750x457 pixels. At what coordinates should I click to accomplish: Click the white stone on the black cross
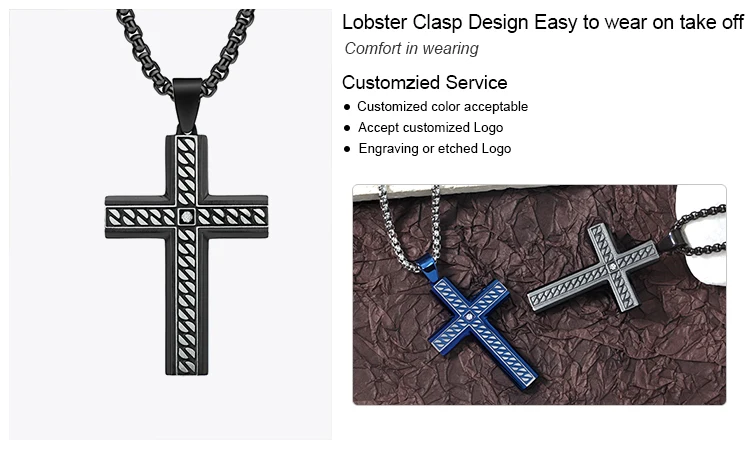[x=187, y=217]
